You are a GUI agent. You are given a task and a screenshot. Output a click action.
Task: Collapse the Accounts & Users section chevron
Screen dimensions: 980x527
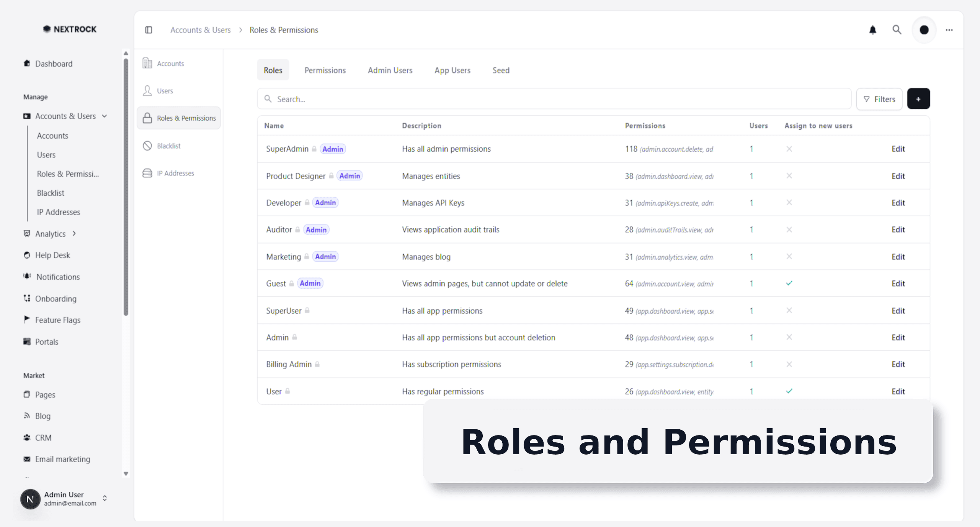pyautogui.click(x=104, y=116)
